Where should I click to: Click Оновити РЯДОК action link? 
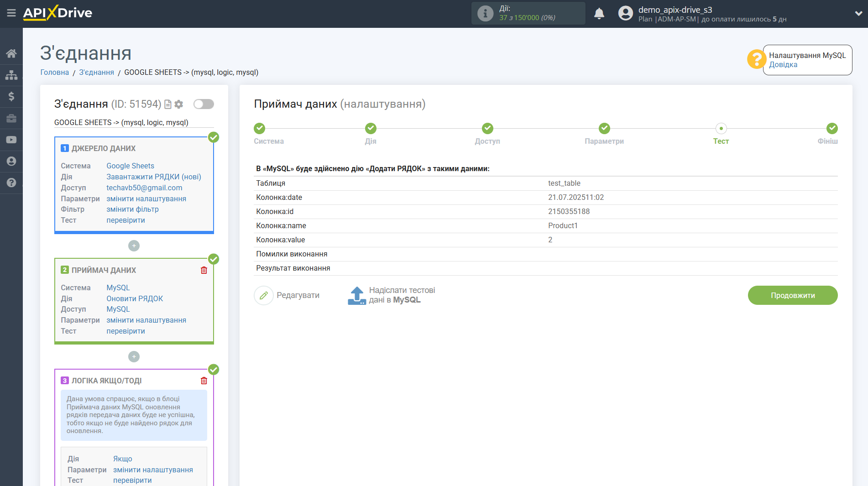click(x=135, y=298)
